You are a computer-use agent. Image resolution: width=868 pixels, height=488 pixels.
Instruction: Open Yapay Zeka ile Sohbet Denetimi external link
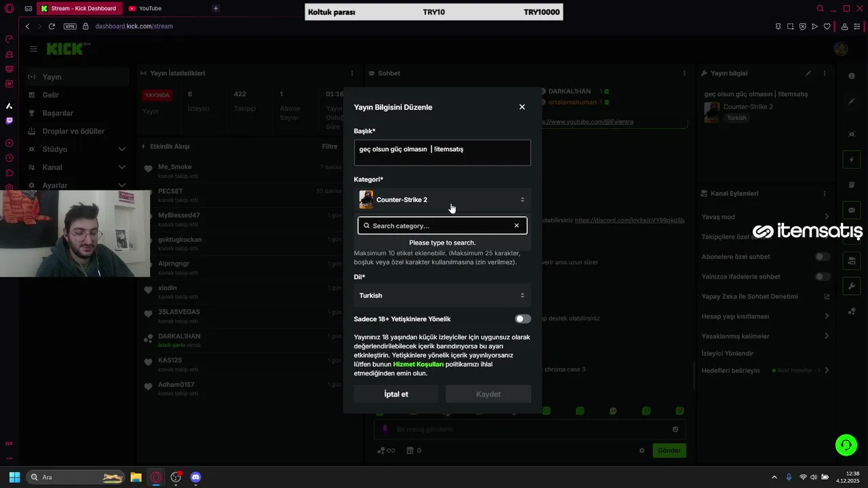point(827,296)
